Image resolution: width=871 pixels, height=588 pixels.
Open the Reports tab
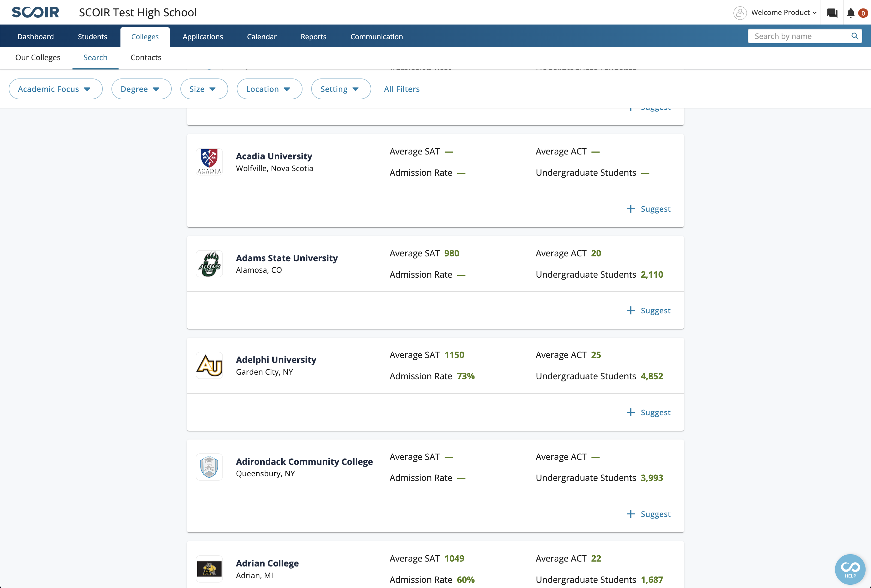[x=313, y=37]
